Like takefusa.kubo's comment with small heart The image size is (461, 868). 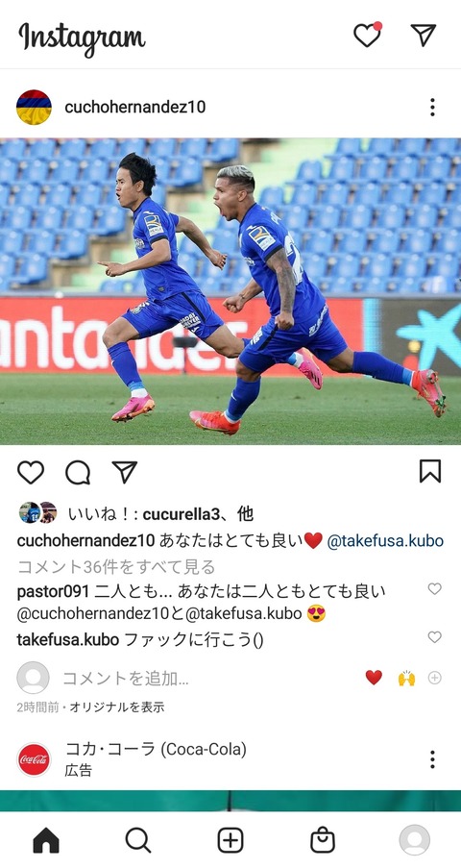(434, 636)
